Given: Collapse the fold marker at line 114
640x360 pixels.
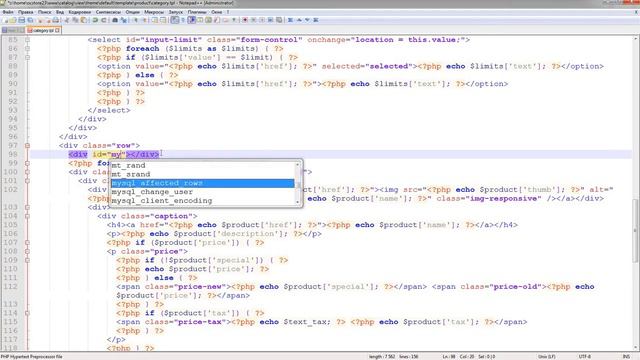Looking at the screenshot, I should (x=27, y=313).
